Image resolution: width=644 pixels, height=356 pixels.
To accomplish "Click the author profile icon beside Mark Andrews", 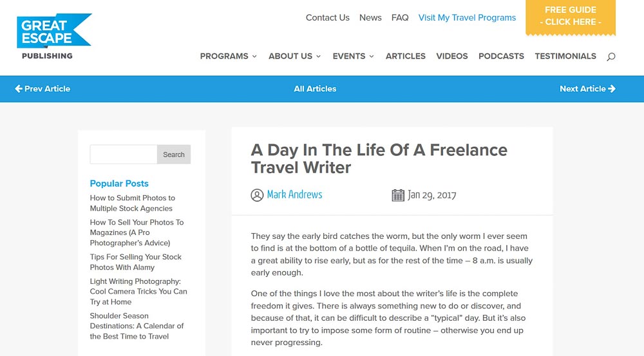I will (257, 195).
